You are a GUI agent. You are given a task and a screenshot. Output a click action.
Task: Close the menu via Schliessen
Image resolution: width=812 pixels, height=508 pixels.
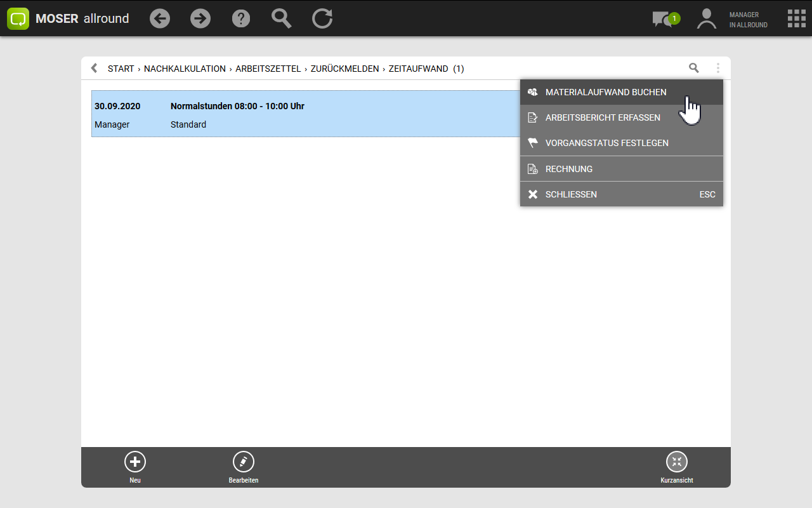[x=571, y=194]
